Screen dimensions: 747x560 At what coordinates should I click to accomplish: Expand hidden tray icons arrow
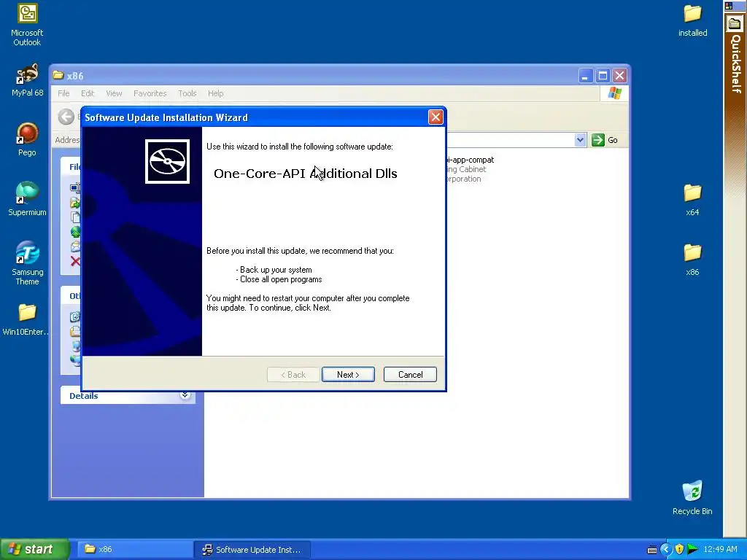point(665,550)
